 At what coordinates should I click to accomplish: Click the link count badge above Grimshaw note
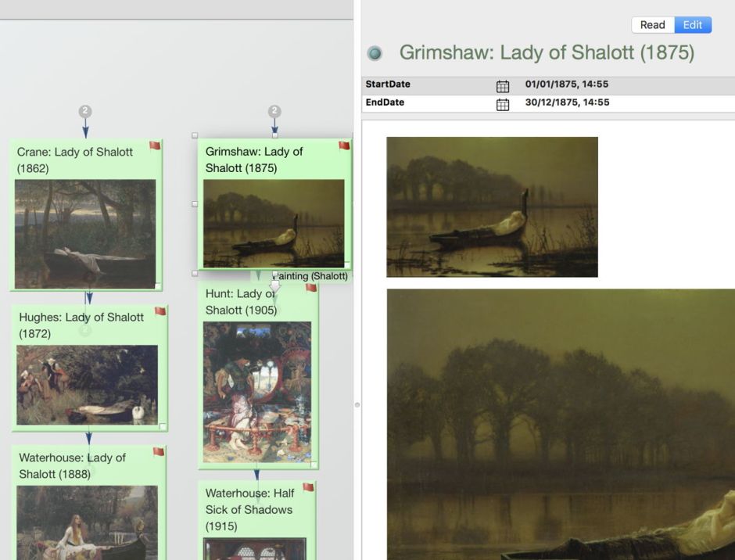click(274, 112)
